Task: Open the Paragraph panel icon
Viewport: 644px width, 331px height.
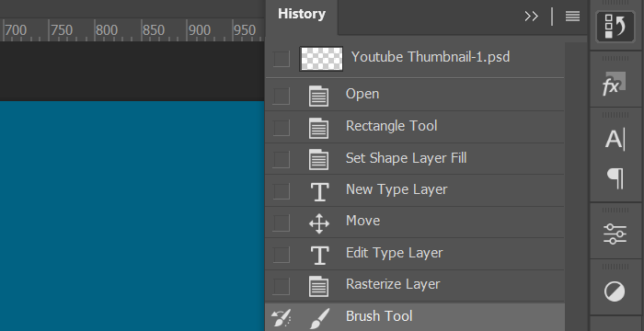Action: [x=615, y=178]
